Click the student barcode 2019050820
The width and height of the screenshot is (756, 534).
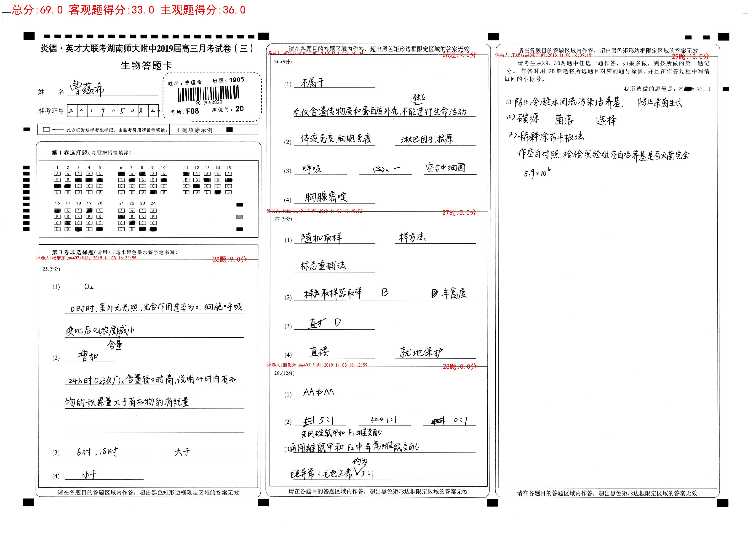(208, 94)
